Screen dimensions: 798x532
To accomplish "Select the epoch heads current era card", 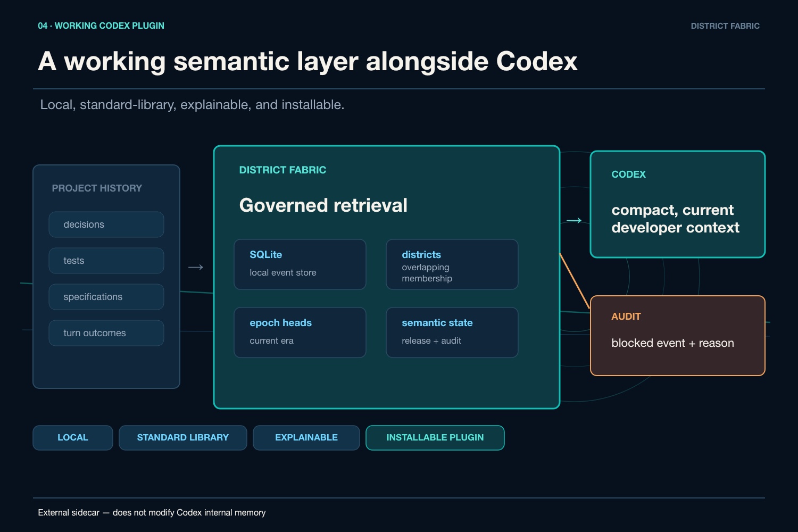I will click(x=300, y=332).
